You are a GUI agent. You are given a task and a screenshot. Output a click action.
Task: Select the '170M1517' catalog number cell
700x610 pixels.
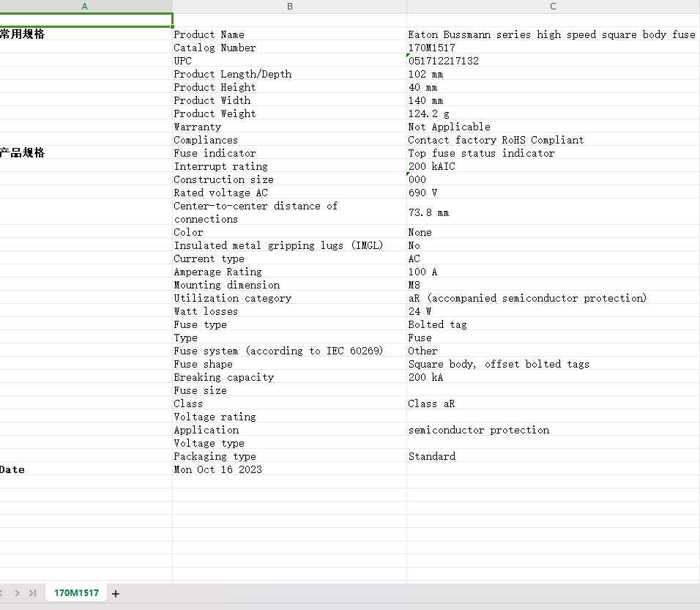point(554,48)
